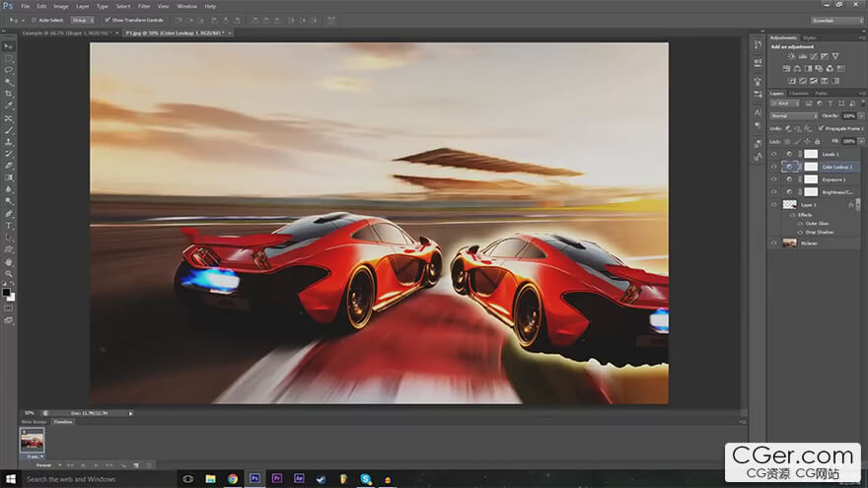Hide the Levels 1 layer
The width and height of the screenshot is (868, 488).
(x=774, y=154)
